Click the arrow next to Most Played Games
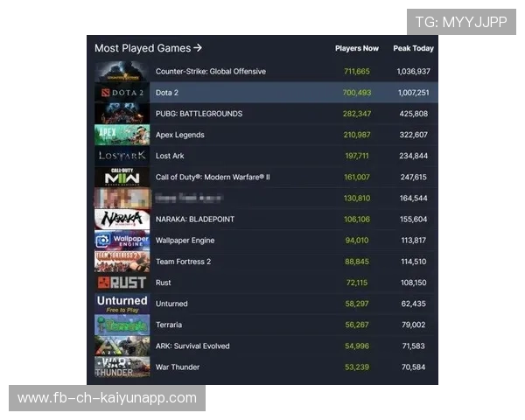The height and width of the screenshot is (420, 525). pyautogui.click(x=198, y=48)
